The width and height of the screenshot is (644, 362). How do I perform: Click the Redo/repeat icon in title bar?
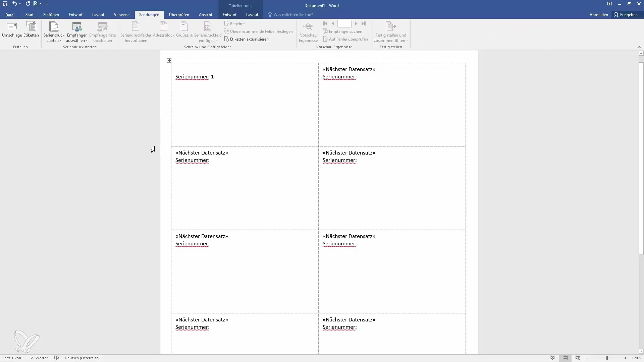click(28, 4)
